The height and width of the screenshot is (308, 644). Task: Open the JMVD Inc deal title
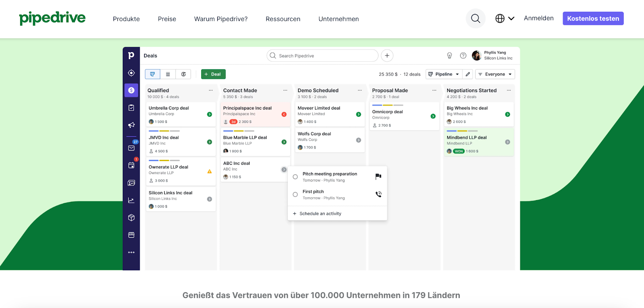click(x=164, y=138)
